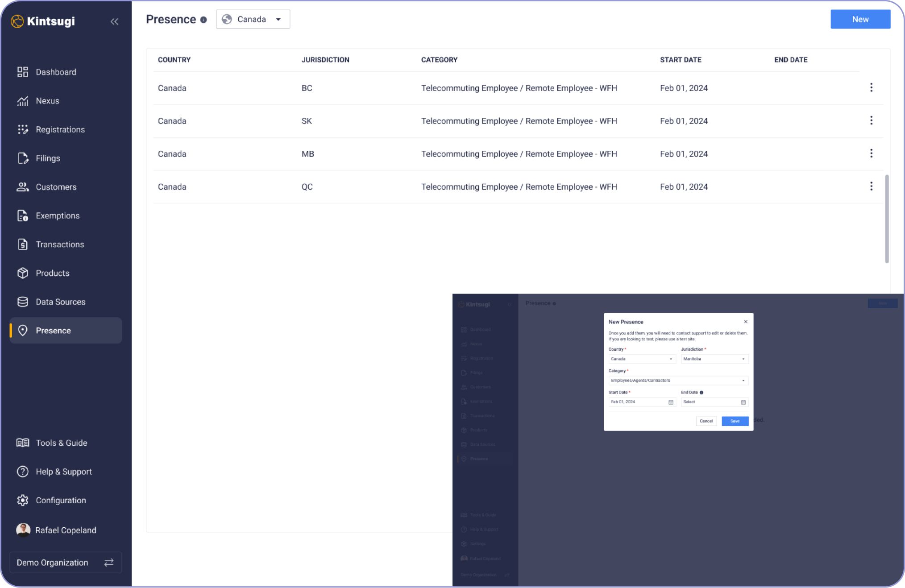
Task: Open three-dot menu for BC row
Action: 871,87
